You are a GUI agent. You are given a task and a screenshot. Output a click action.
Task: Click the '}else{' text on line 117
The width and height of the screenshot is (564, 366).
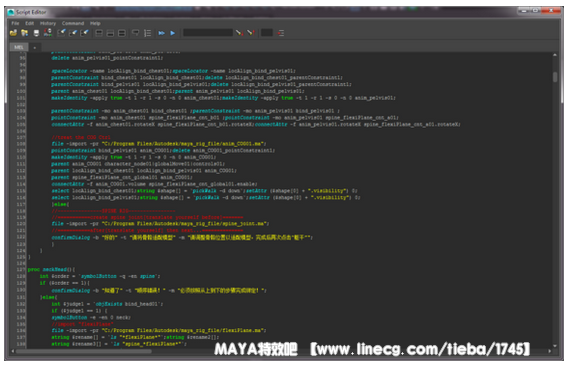click(x=60, y=204)
